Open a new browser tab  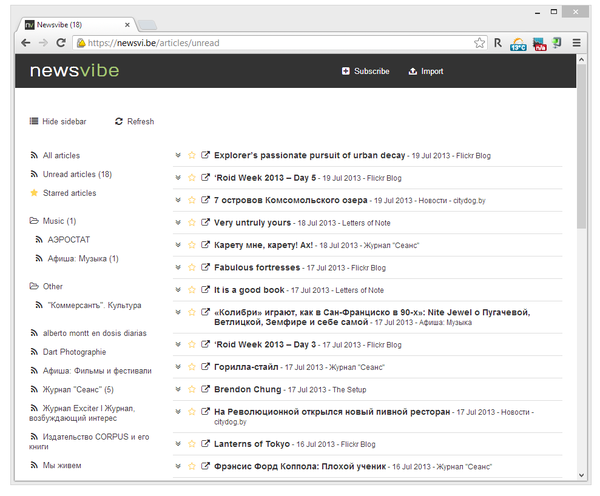tap(147, 25)
